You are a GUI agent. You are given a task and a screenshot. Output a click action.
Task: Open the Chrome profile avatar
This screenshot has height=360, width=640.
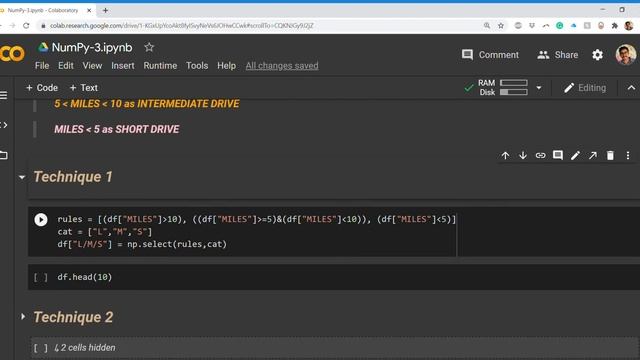(629, 26)
